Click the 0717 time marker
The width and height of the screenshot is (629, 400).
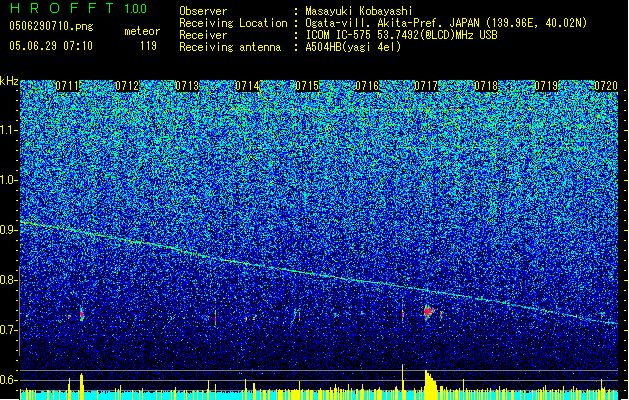(x=426, y=86)
